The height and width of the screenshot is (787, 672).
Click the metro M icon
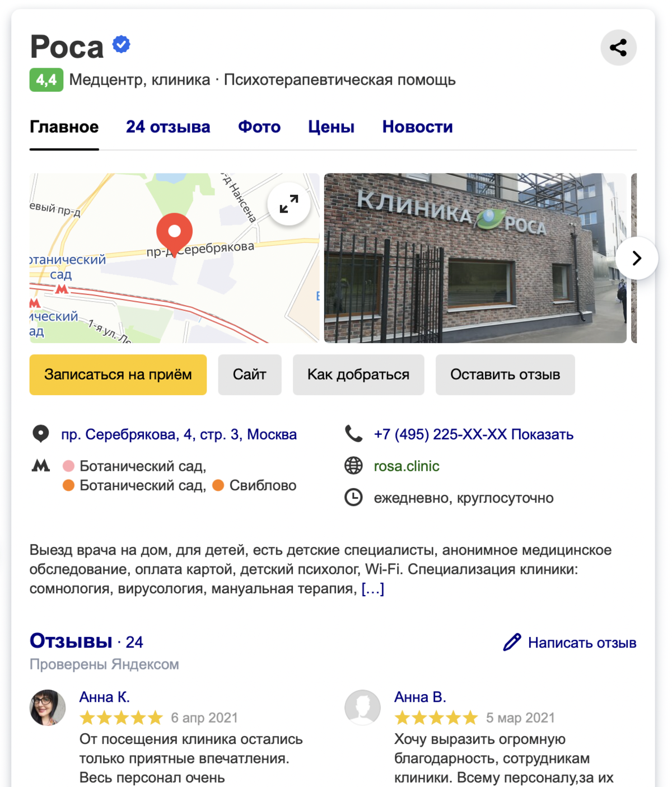tap(41, 465)
